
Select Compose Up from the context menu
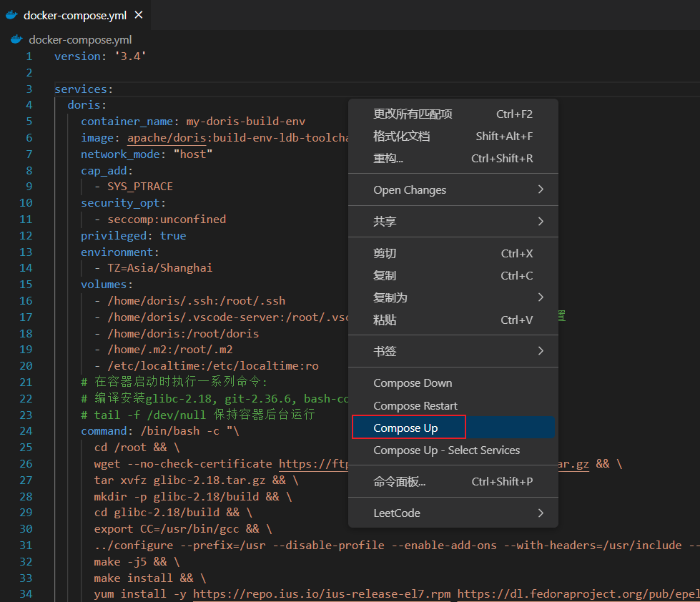(x=405, y=428)
